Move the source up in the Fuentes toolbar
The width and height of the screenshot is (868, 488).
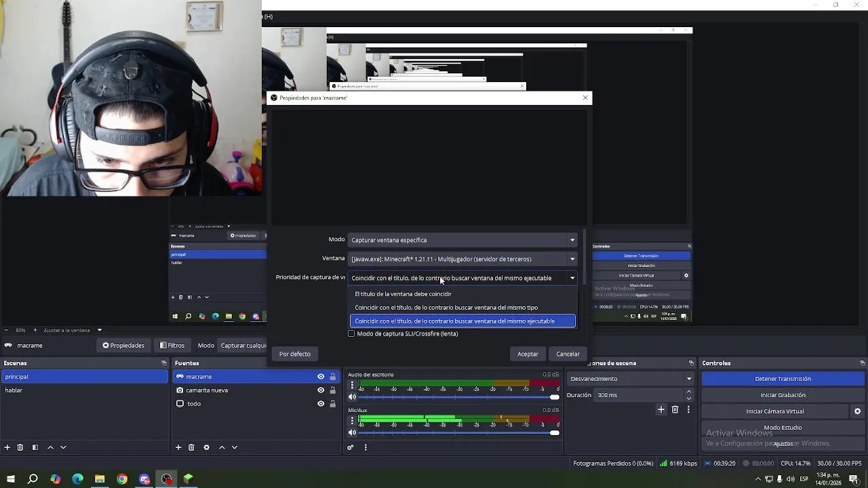pyautogui.click(x=222, y=447)
